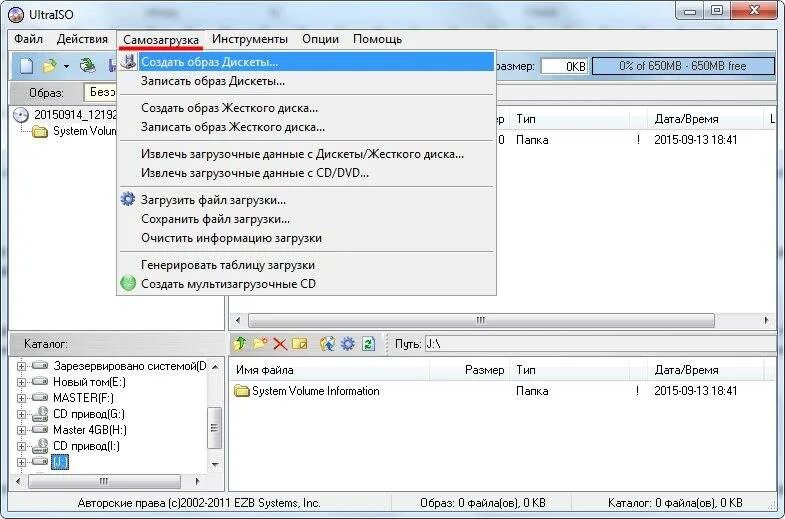This screenshot has height=519, width=785.
Task: Click the green Refresh icon in local toolbar
Action: [368, 344]
